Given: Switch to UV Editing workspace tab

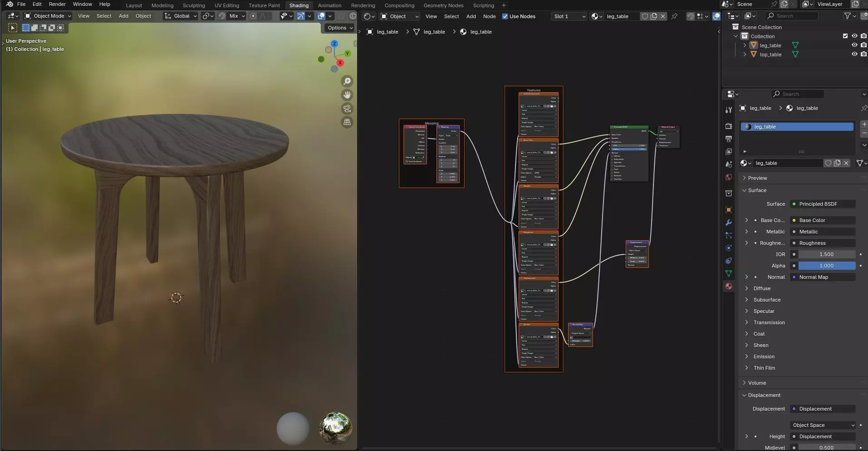Looking at the screenshot, I should point(226,5).
